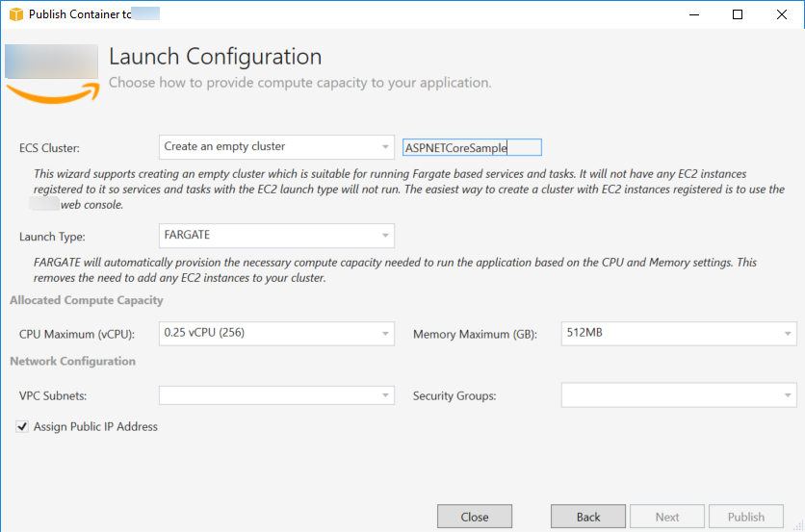Focus the ASPNETCoreSample cluster name field
805x532 pixels.
coord(472,147)
